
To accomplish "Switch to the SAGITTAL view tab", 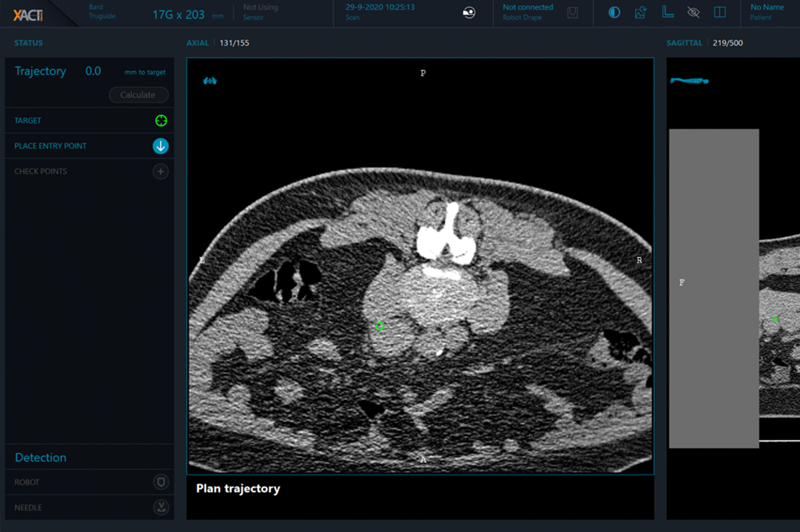I will (x=684, y=43).
